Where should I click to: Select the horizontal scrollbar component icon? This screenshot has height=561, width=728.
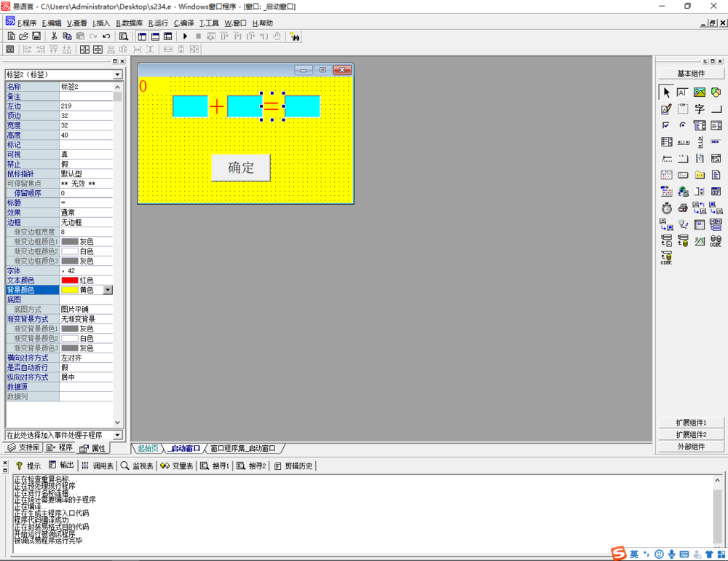[x=683, y=142]
